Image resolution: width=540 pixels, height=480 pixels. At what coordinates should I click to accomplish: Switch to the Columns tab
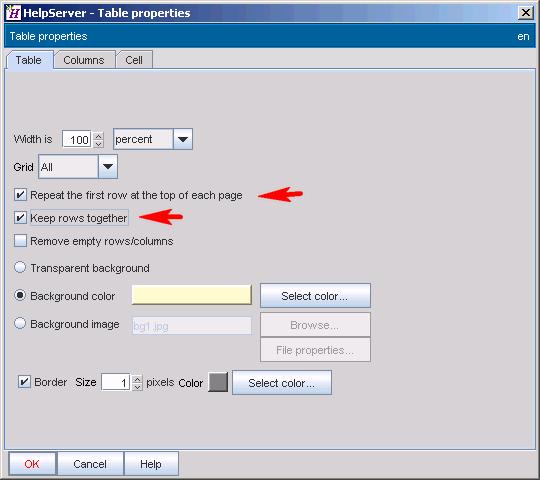click(x=84, y=60)
